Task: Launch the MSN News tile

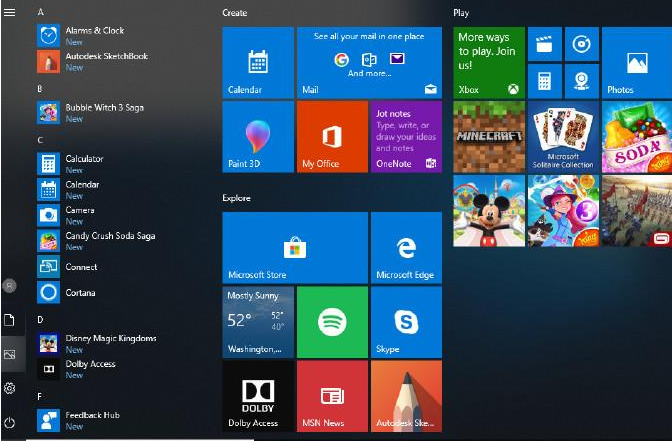Action: click(x=332, y=396)
